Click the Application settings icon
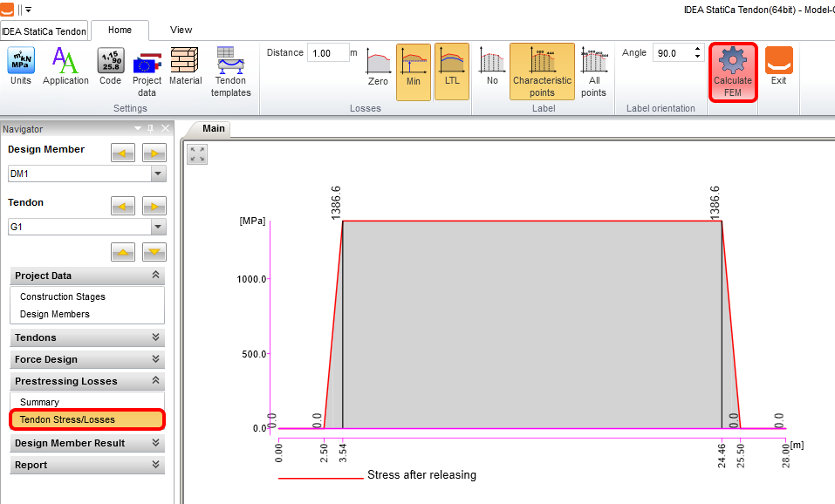This screenshot has height=504, width=835. [x=65, y=67]
